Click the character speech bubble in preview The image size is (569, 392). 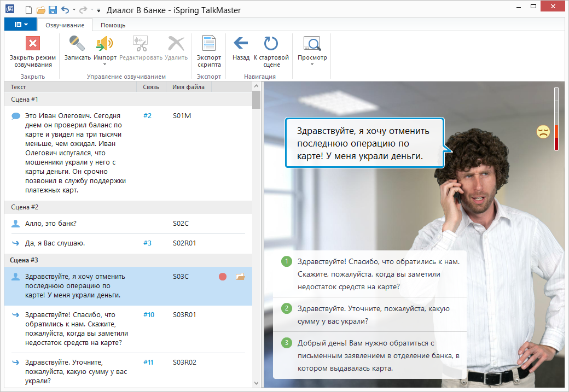click(365, 143)
